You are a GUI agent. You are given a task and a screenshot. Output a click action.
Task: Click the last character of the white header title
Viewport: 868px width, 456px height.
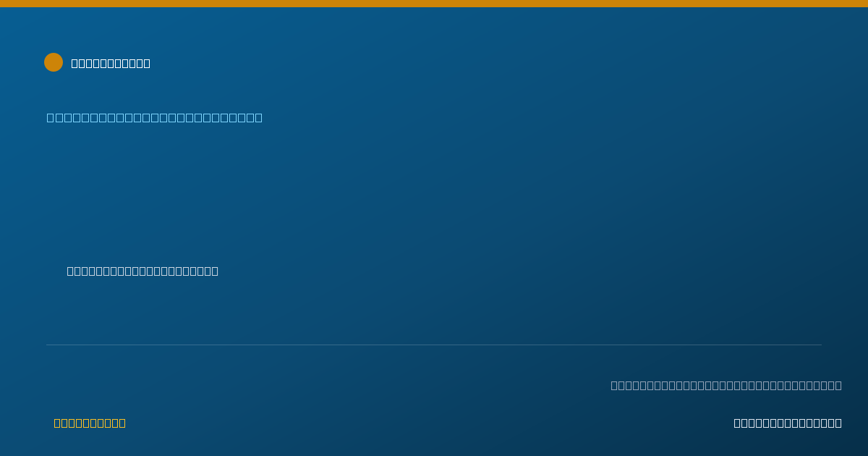tap(147, 63)
